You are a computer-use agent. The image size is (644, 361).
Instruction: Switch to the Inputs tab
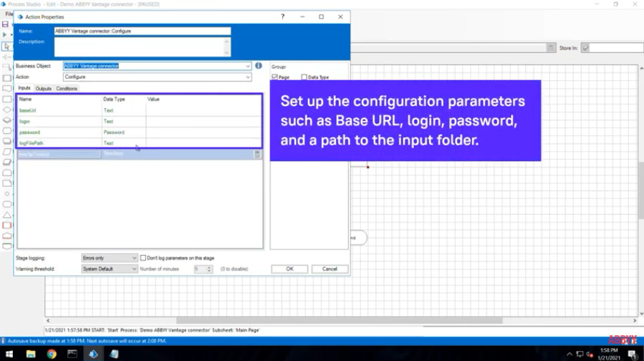24,88
